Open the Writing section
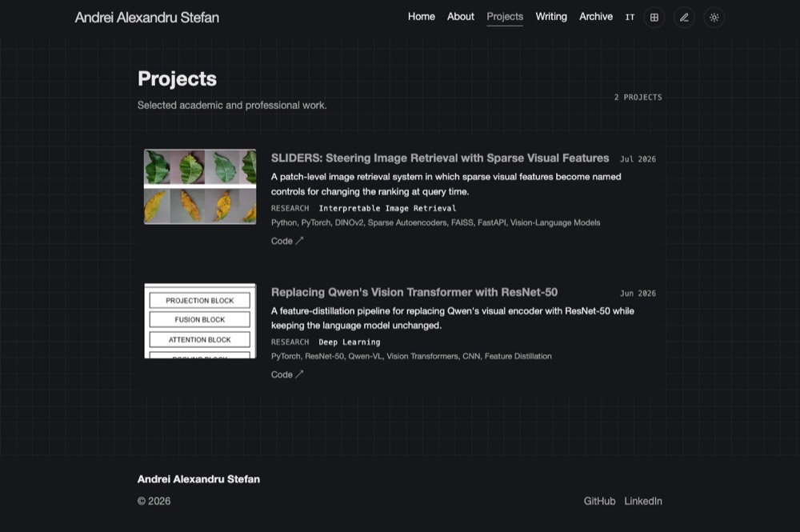The height and width of the screenshot is (532, 800). pyautogui.click(x=551, y=17)
